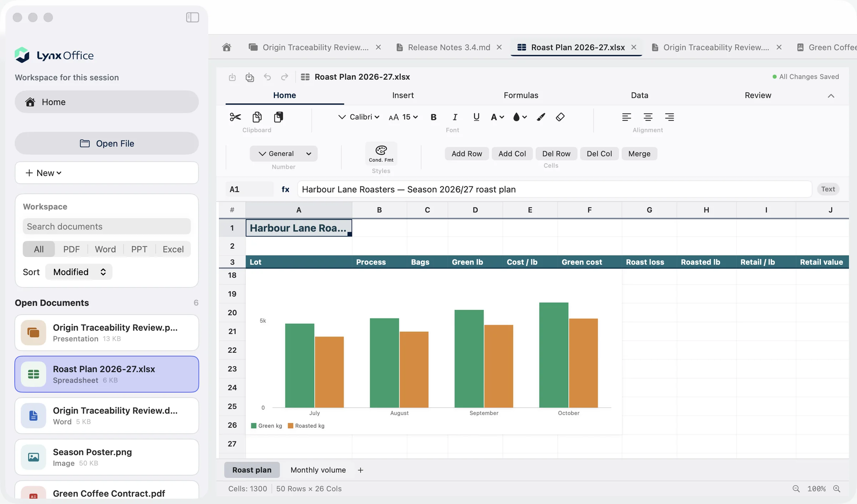Click the Merge cells button
857x504 pixels.
click(x=639, y=153)
